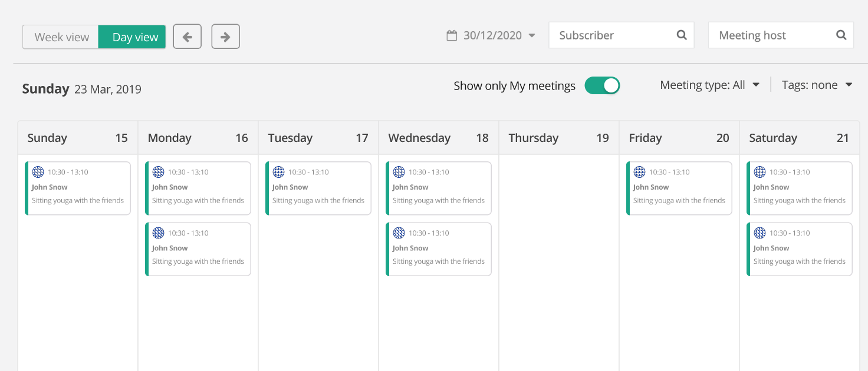Click into the Subscriber search field
868x371 pixels.
(613, 35)
